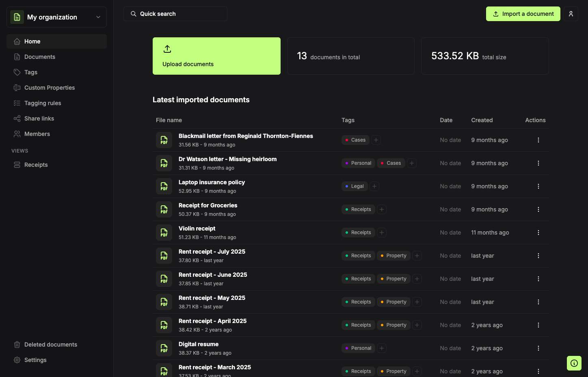The image size is (588, 377).
Task: Open actions menu for Violin receipt
Action: [x=538, y=233]
